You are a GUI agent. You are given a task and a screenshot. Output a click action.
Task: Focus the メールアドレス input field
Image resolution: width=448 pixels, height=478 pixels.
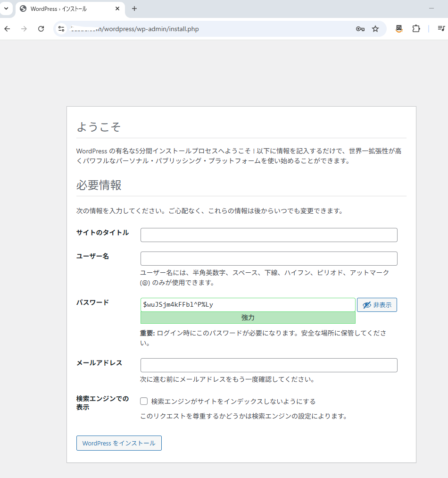pyautogui.click(x=269, y=365)
